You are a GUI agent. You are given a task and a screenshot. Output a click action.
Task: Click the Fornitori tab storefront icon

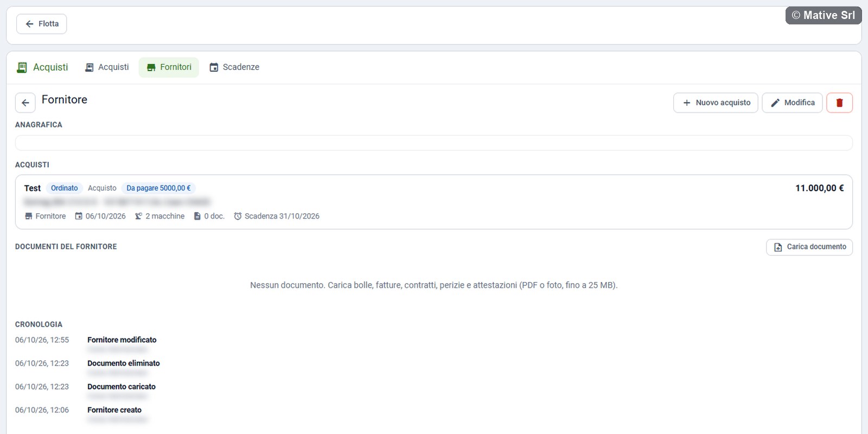tap(151, 67)
